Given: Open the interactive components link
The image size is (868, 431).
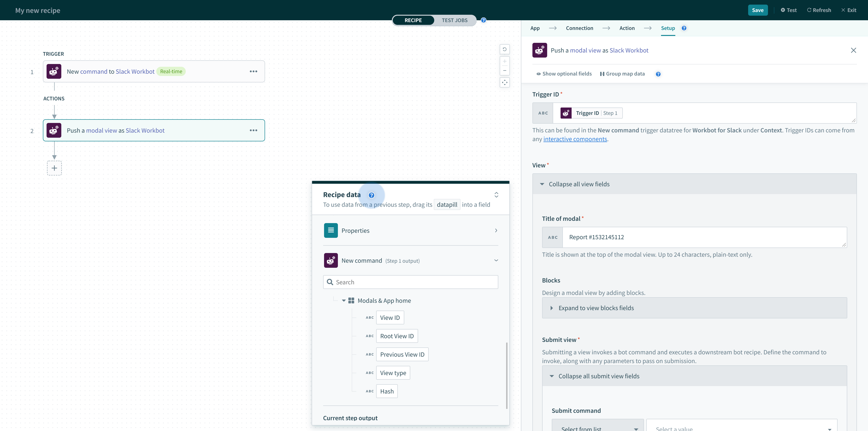Looking at the screenshot, I should [575, 139].
